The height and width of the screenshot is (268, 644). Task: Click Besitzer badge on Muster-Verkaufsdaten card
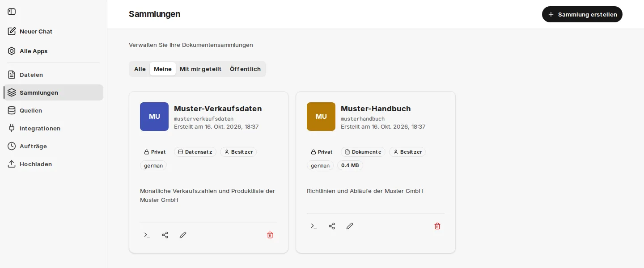pos(238,152)
